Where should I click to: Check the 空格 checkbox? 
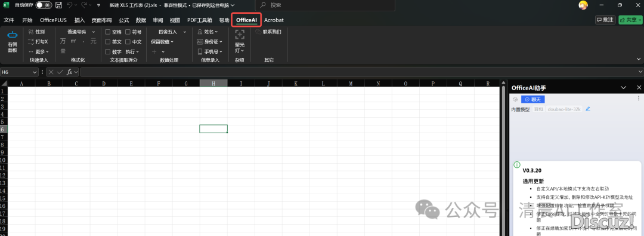point(107,32)
